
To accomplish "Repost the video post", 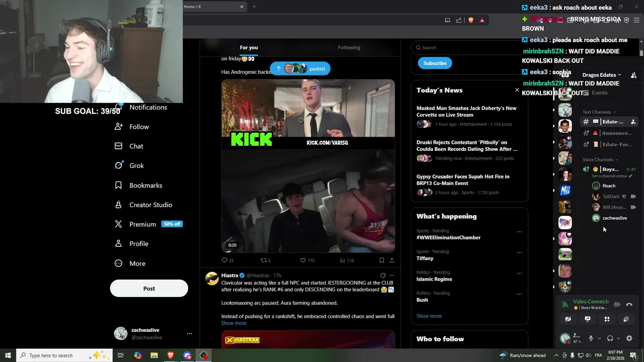I will coord(265,260).
